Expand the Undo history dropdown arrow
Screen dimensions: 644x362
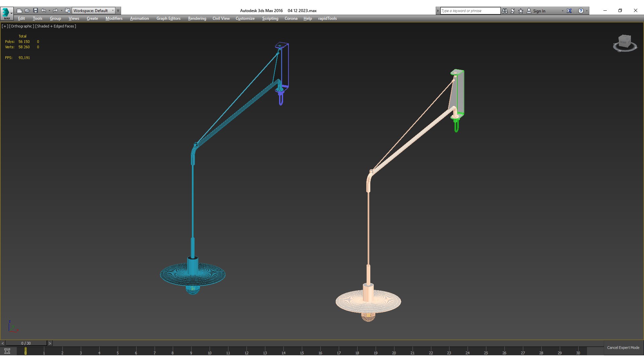49,11
